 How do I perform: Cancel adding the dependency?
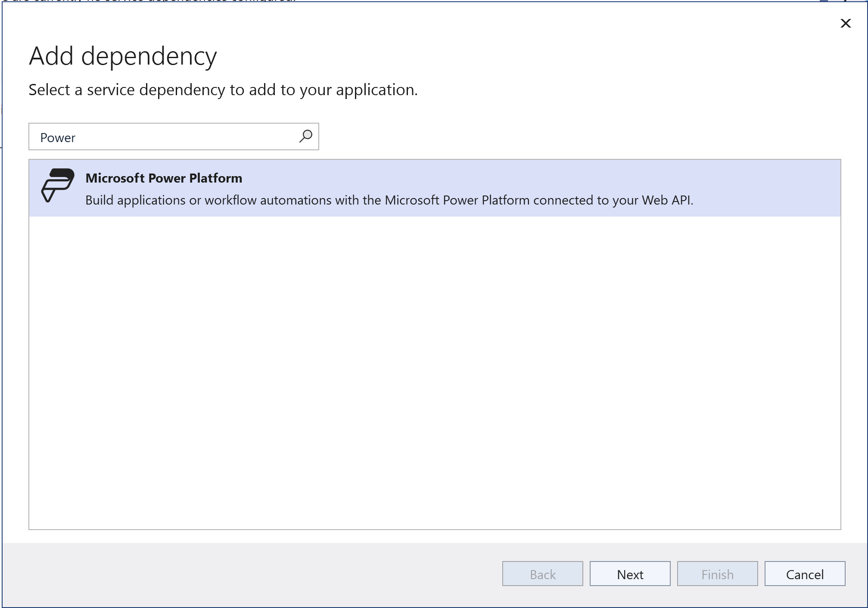804,574
